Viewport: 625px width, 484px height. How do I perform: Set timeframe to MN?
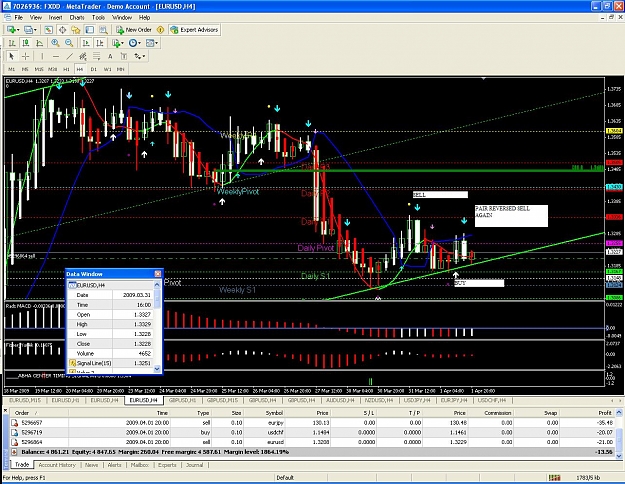[x=120, y=69]
